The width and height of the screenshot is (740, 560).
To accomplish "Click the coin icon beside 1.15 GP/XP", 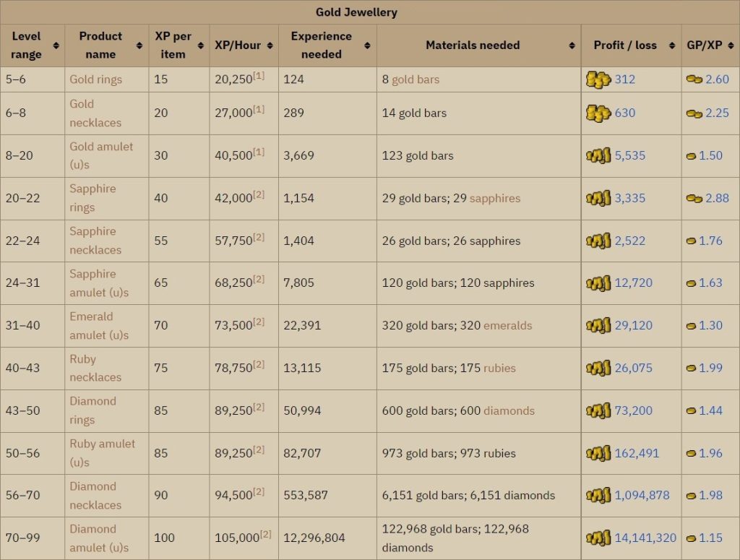I will [692, 538].
